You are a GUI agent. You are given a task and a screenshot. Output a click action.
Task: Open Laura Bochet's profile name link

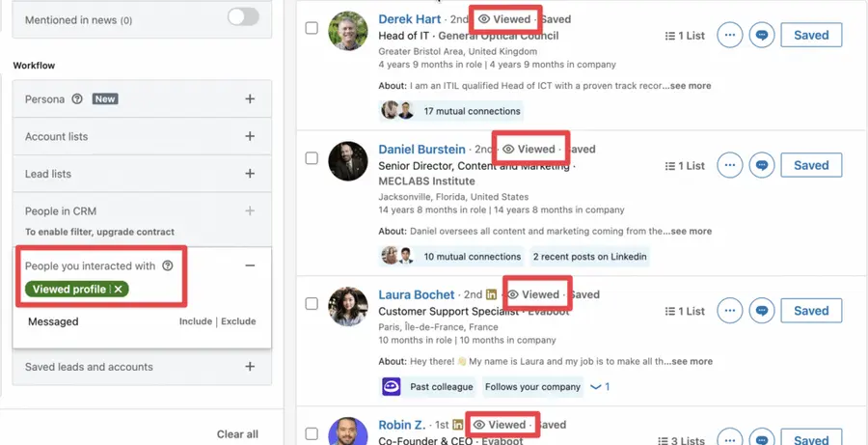(417, 294)
